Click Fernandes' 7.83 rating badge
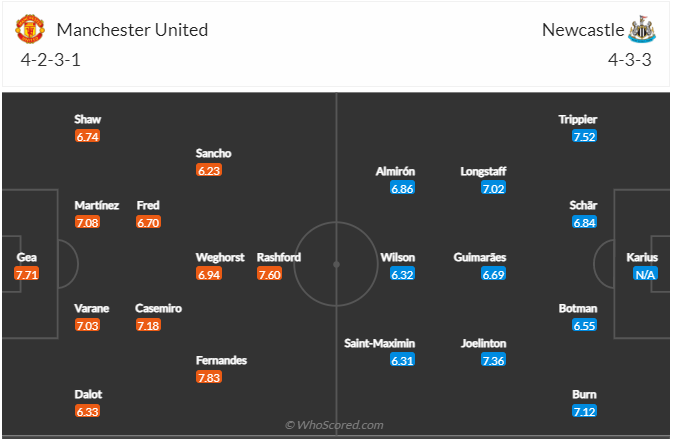675x439 pixels. 208,377
